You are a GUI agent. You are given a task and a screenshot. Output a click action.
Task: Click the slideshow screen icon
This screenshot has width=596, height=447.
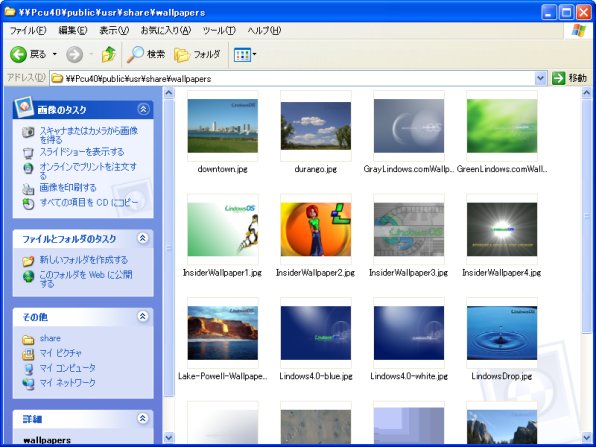(x=28, y=153)
